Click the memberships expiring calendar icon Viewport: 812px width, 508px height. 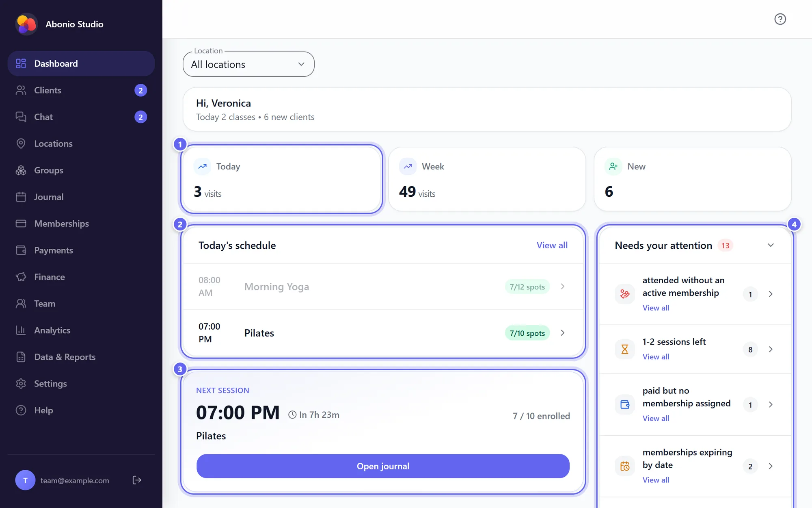625,466
